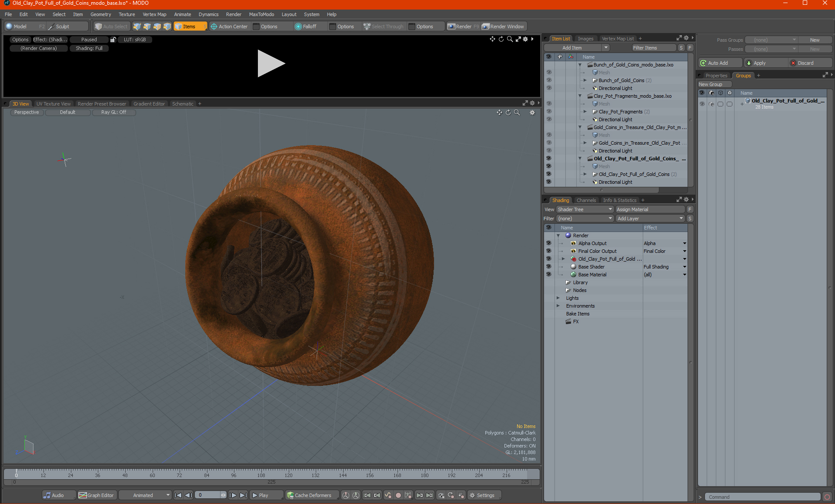
Task: Click the lock icon beside Paused
Action: pos(113,40)
